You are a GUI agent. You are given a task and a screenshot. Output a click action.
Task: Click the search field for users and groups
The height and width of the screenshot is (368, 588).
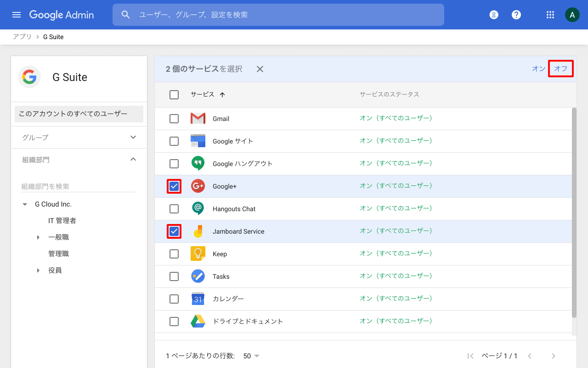click(x=278, y=15)
